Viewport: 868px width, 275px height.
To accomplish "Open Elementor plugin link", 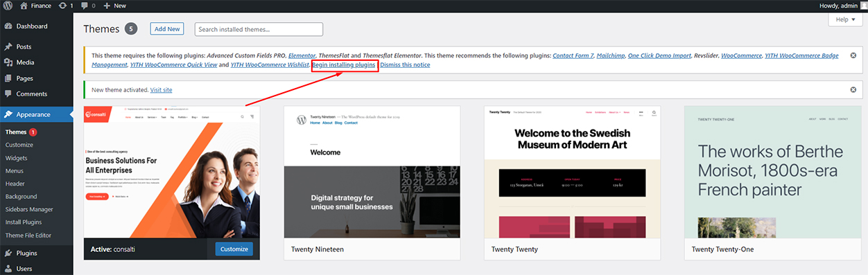I will [302, 55].
